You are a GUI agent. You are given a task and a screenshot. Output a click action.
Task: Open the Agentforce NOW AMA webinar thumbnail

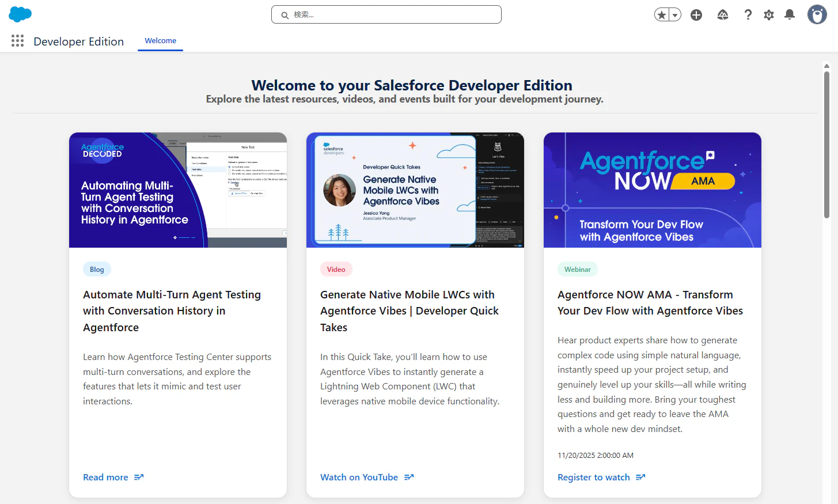tap(653, 190)
